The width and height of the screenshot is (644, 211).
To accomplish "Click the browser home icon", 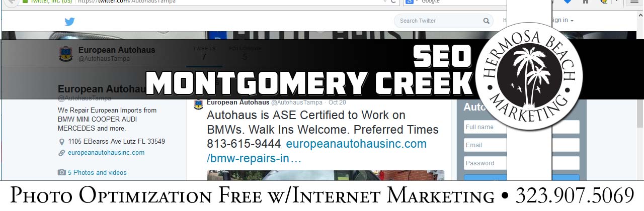I will pyautogui.click(x=585, y=2).
